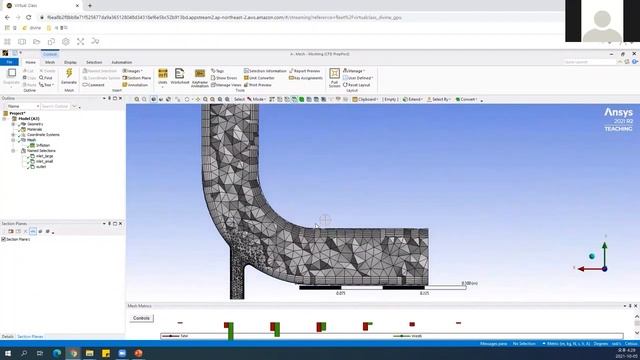
Task: Select the inlet_small named selection
Action: click(44, 161)
